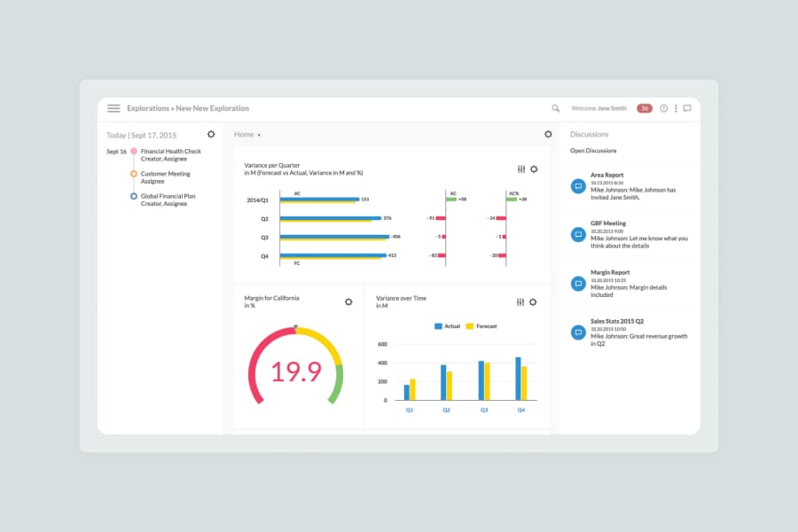Open filter sliders for Variance over Time
The height and width of the screenshot is (532, 798).
pos(520,302)
